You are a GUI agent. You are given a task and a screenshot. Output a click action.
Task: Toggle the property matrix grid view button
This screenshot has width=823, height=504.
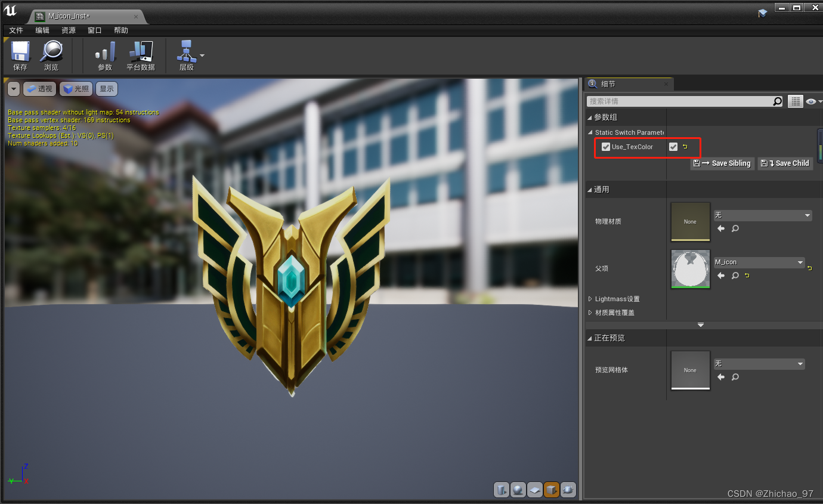795,101
